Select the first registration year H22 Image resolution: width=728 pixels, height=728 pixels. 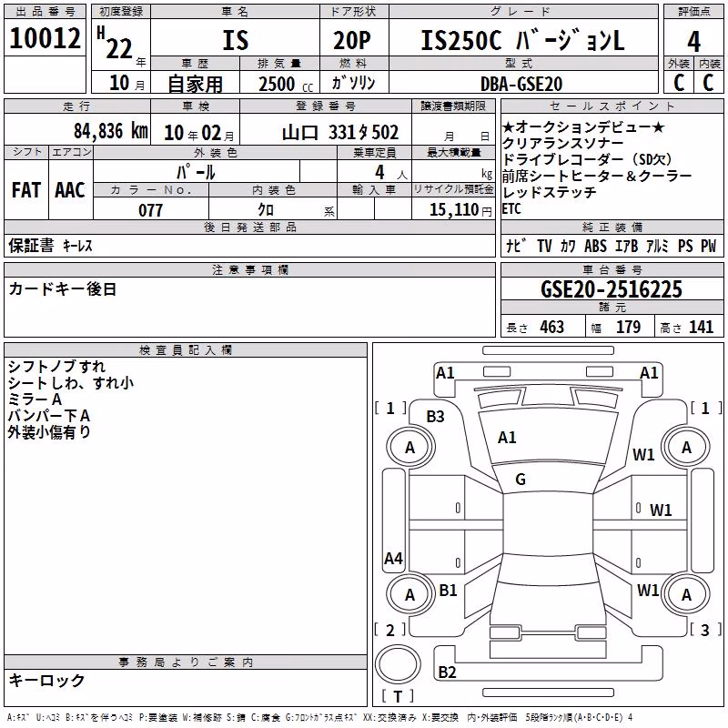click(x=115, y=43)
